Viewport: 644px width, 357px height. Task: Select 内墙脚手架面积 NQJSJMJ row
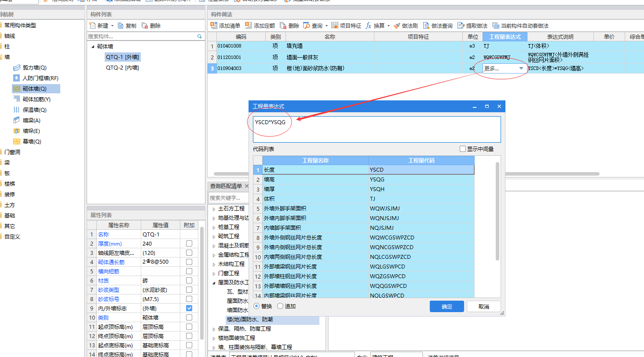(x=364, y=228)
